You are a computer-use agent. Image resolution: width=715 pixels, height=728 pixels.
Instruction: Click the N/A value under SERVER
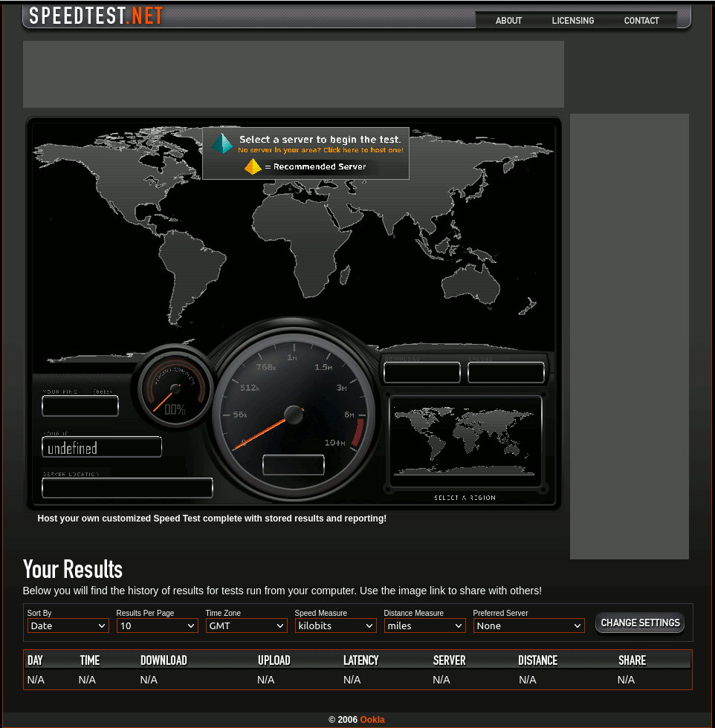441,680
